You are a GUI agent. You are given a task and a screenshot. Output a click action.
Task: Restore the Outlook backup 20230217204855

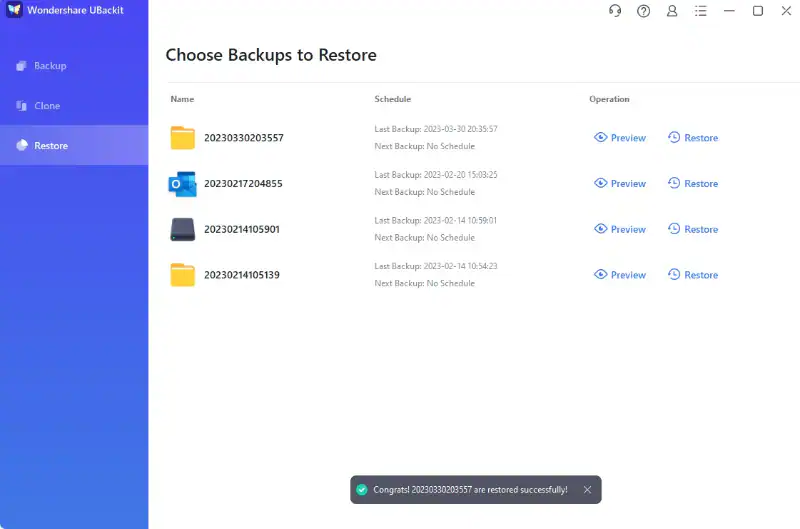tap(693, 184)
